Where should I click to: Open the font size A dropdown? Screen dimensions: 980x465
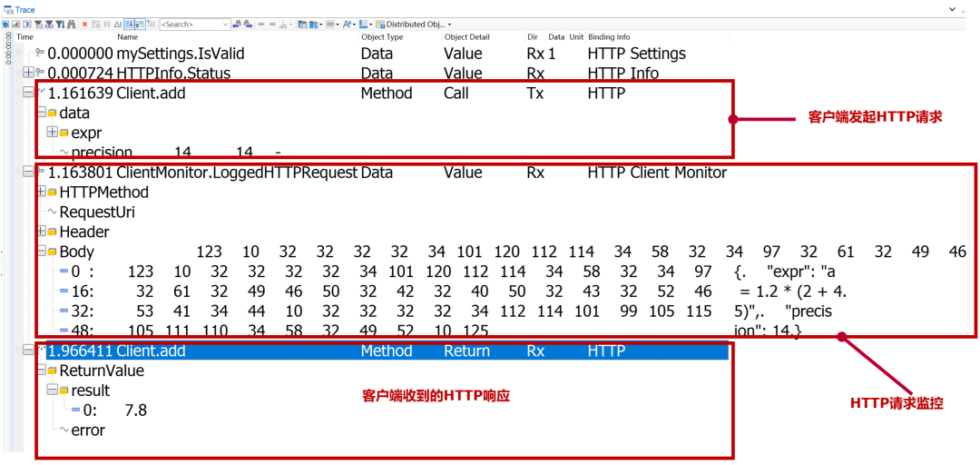(x=354, y=25)
